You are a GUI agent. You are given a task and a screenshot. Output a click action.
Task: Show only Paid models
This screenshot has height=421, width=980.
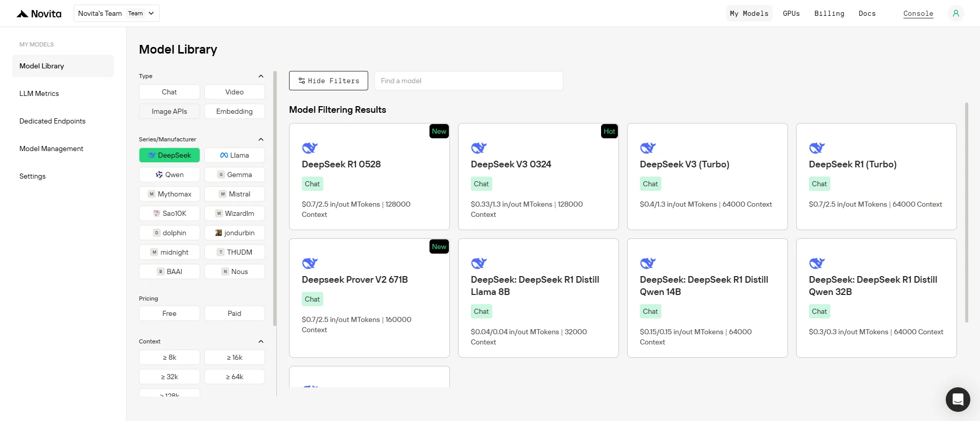point(234,313)
